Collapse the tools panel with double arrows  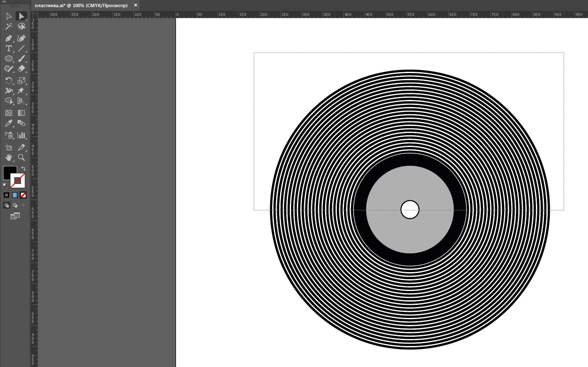coord(4,2)
